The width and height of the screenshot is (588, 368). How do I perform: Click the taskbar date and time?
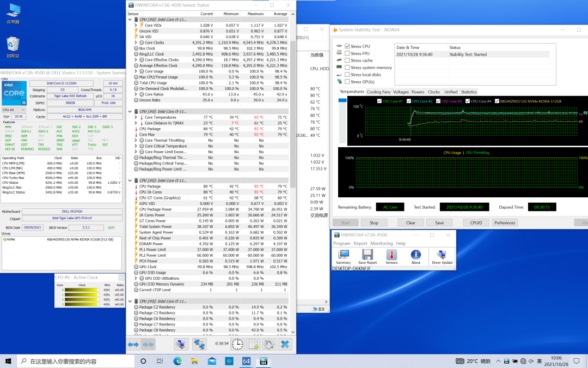coord(556,361)
